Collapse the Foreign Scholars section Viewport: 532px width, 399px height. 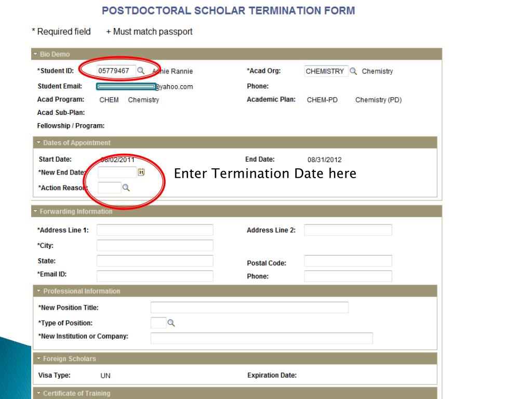(39, 359)
